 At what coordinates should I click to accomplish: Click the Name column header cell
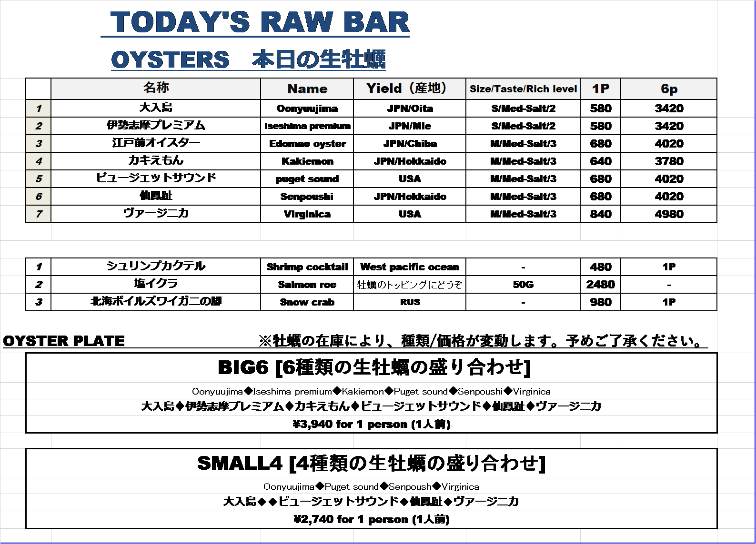tap(307, 89)
